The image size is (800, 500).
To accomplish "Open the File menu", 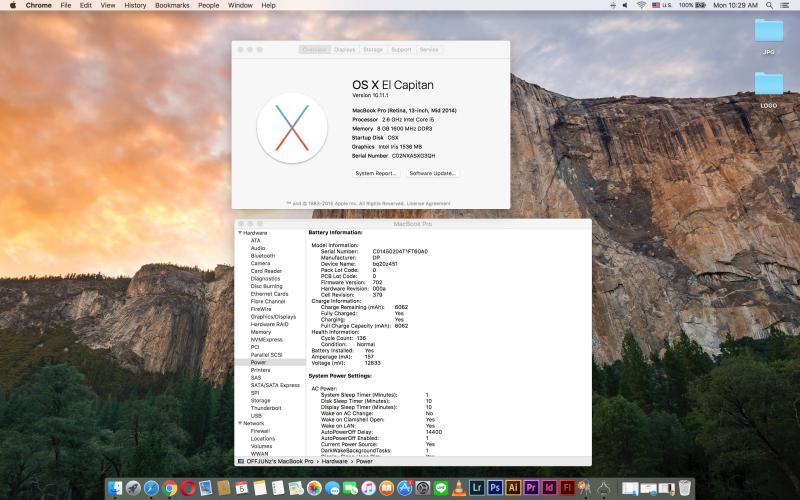I will click(x=66, y=5).
